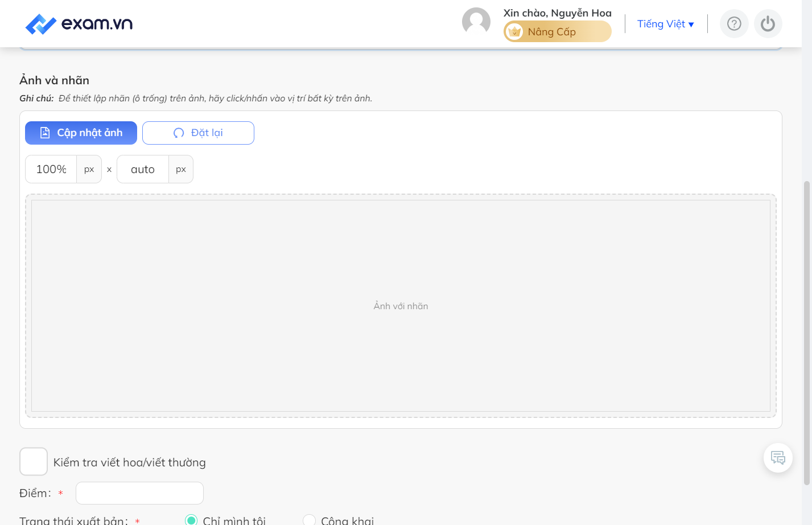Image resolution: width=812 pixels, height=525 pixels.
Task: Open the chat support bubble icon
Action: point(778,458)
